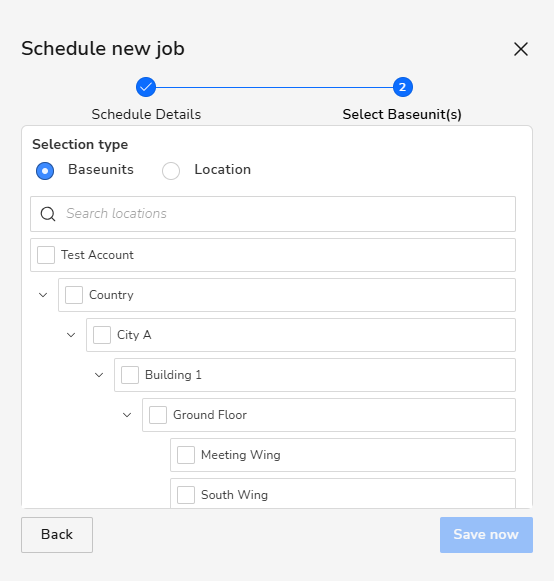554x581 pixels.
Task: Check the Building 1 checkbox
Action: (x=130, y=375)
